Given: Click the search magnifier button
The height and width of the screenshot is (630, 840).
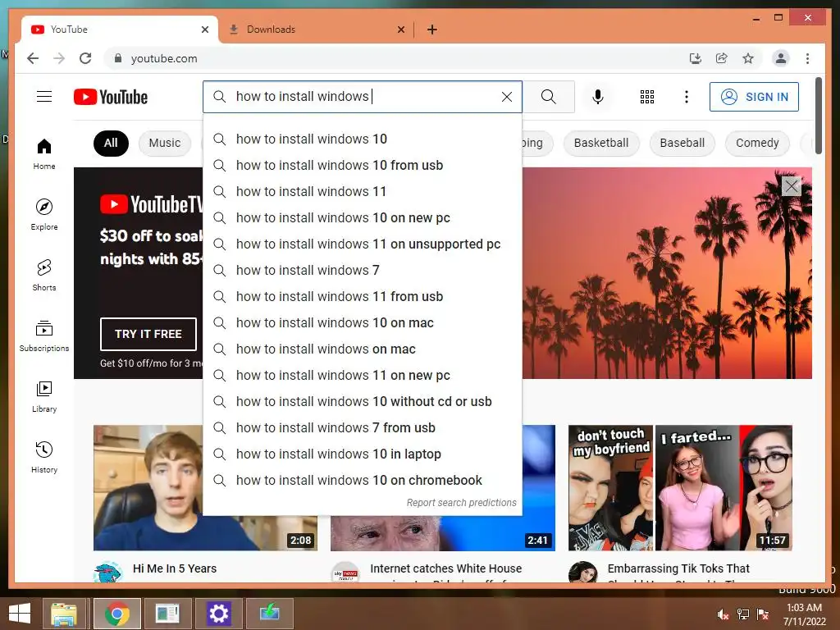Looking at the screenshot, I should [x=548, y=97].
